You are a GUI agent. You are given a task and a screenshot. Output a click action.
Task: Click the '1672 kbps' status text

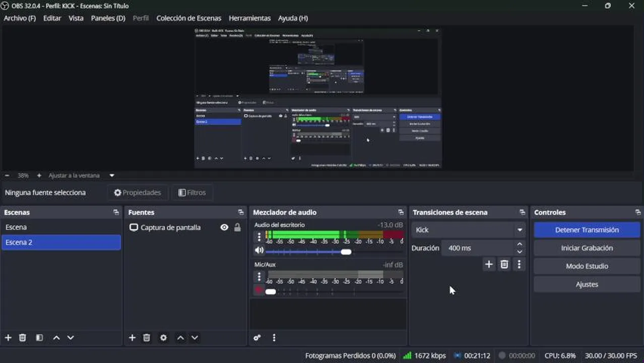point(430,355)
